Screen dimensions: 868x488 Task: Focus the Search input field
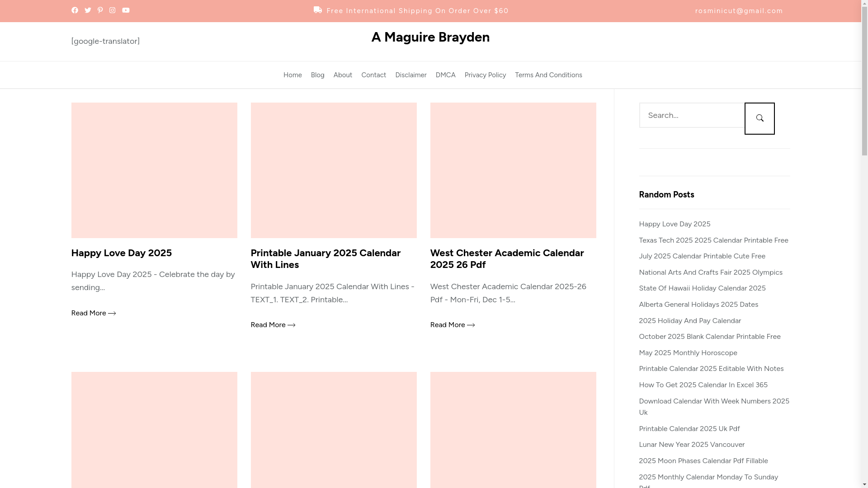tap(692, 115)
